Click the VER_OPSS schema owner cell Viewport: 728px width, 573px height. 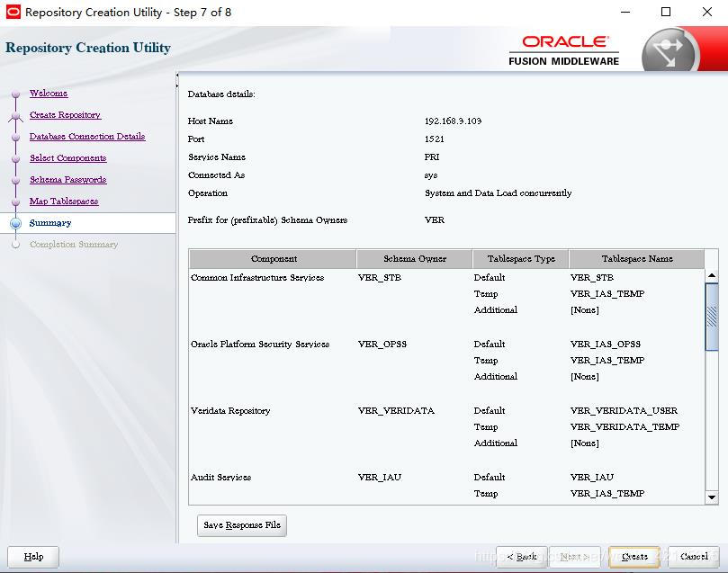[x=382, y=345]
